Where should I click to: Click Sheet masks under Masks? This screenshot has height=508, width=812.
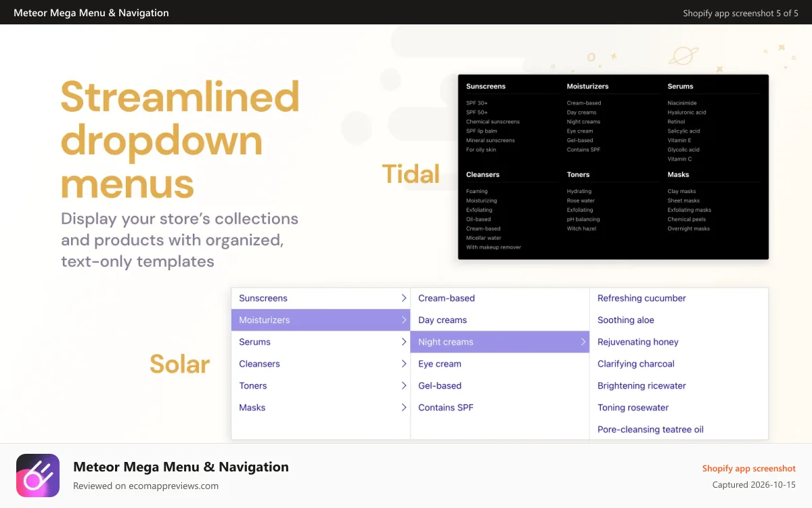[684, 200]
